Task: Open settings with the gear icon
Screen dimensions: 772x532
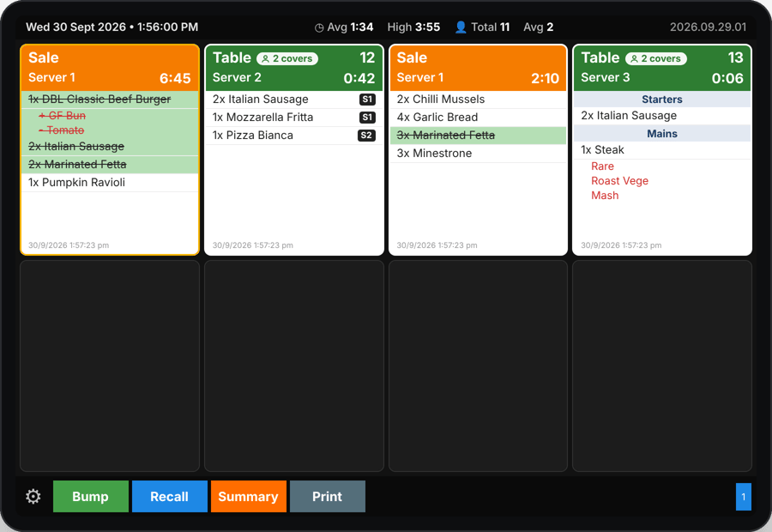Action: coord(33,497)
